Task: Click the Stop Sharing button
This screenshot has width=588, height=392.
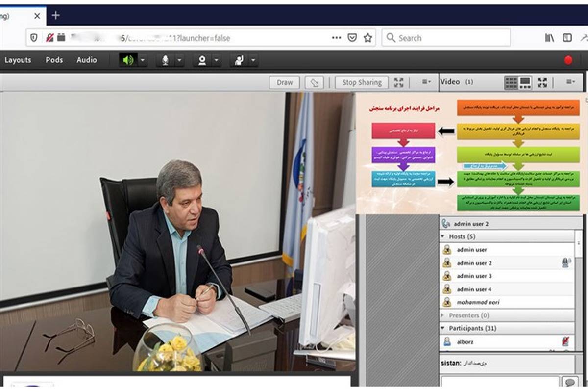Action: pos(362,82)
